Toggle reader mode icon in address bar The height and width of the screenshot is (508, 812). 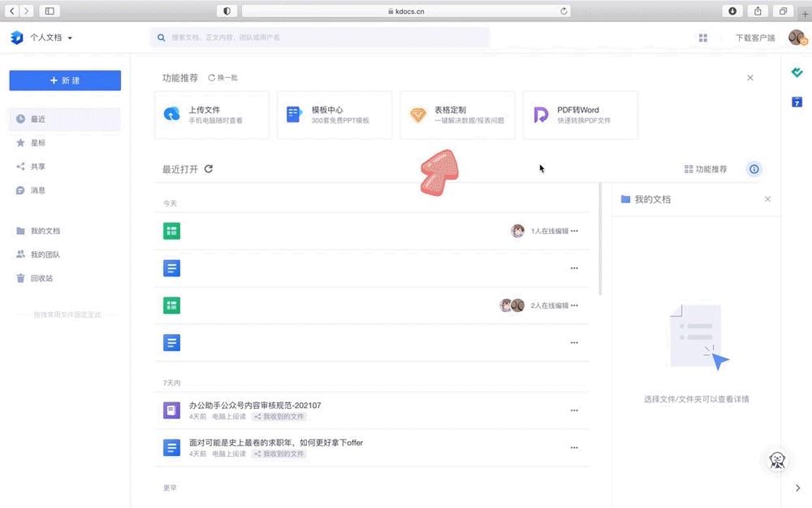[x=227, y=11]
